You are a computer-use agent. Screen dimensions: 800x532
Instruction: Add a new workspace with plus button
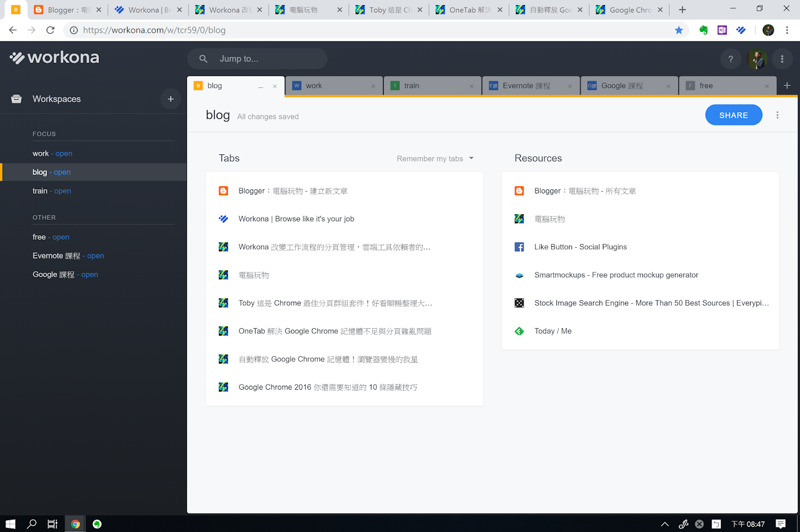[x=170, y=99]
